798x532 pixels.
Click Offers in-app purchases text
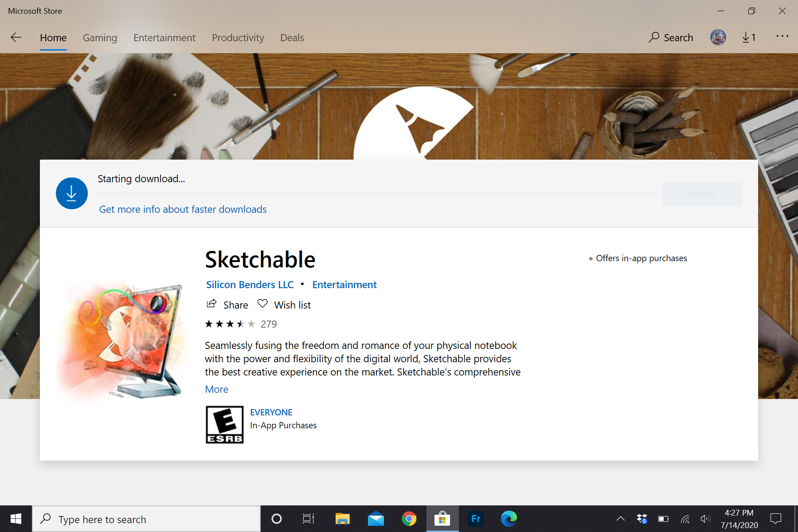[638, 258]
